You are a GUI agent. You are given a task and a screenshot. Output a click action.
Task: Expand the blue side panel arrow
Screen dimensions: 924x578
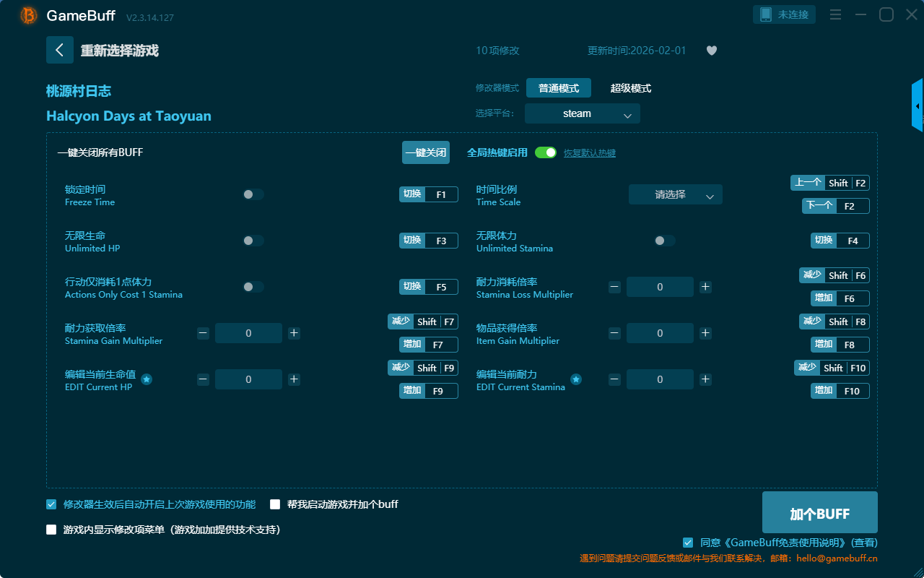click(917, 106)
